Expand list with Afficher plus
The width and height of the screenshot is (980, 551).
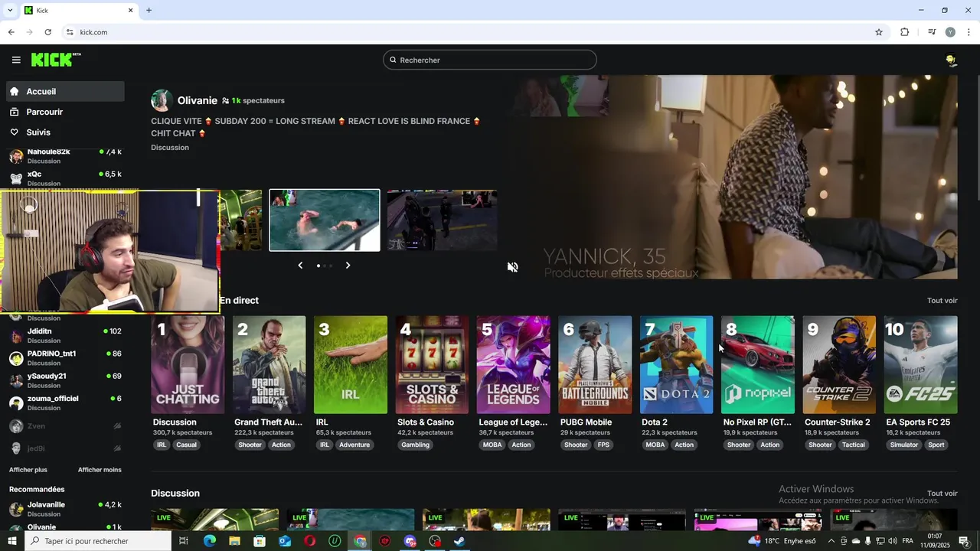[28, 470]
